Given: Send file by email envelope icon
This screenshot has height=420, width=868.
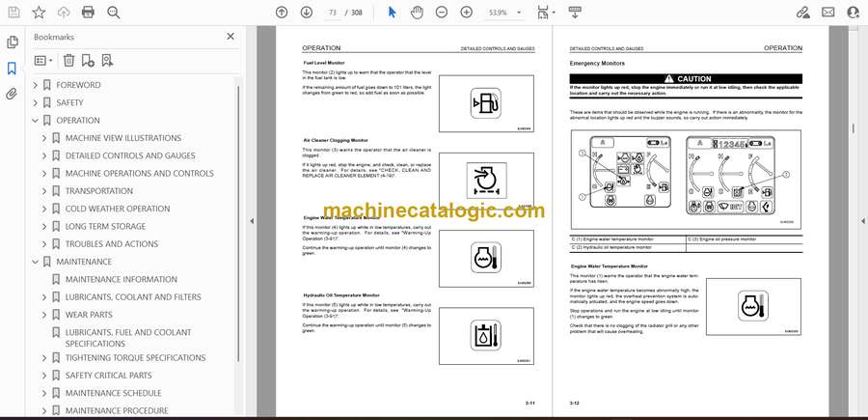Looking at the screenshot, I should click(828, 13).
